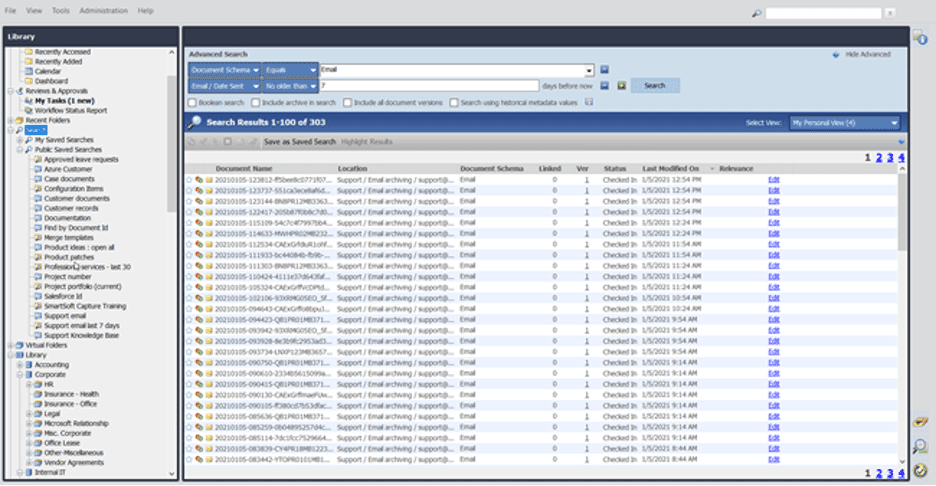Viewport: 936px width, 486px height.
Task: Click the Search button
Action: (655, 86)
